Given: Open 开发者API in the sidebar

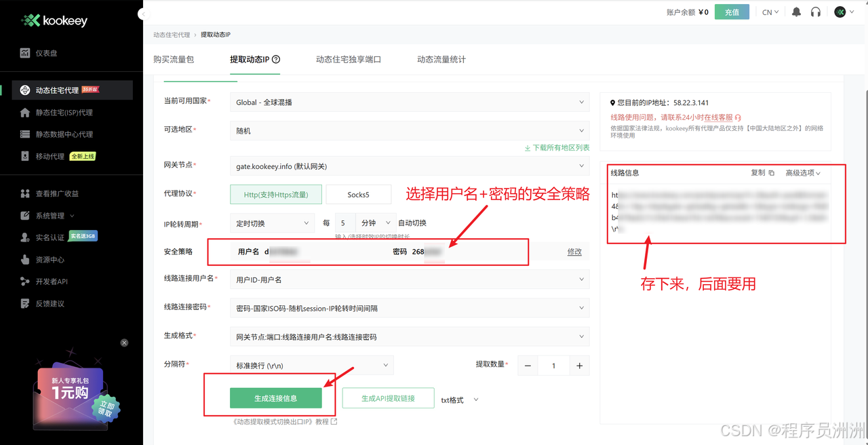Looking at the screenshot, I should click(x=52, y=282).
